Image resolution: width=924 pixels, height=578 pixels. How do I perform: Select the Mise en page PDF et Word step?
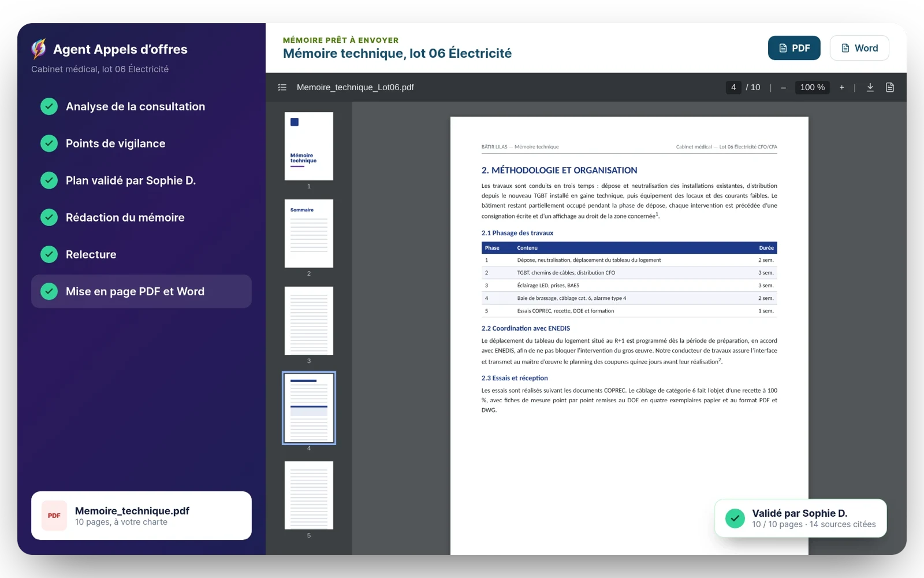coord(141,291)
